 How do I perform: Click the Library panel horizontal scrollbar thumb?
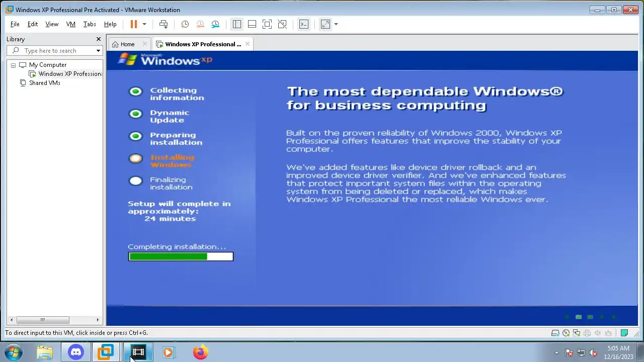(x=42, y=320)
